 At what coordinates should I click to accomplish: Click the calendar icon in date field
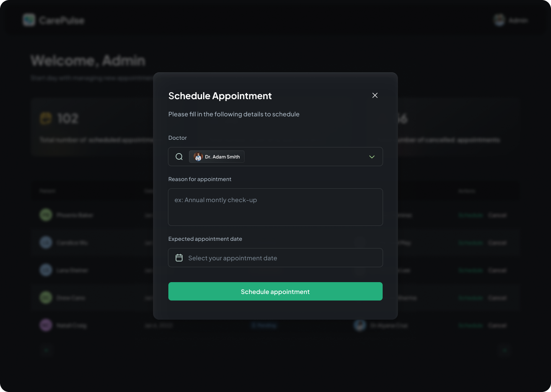click(x=179, y=258)
